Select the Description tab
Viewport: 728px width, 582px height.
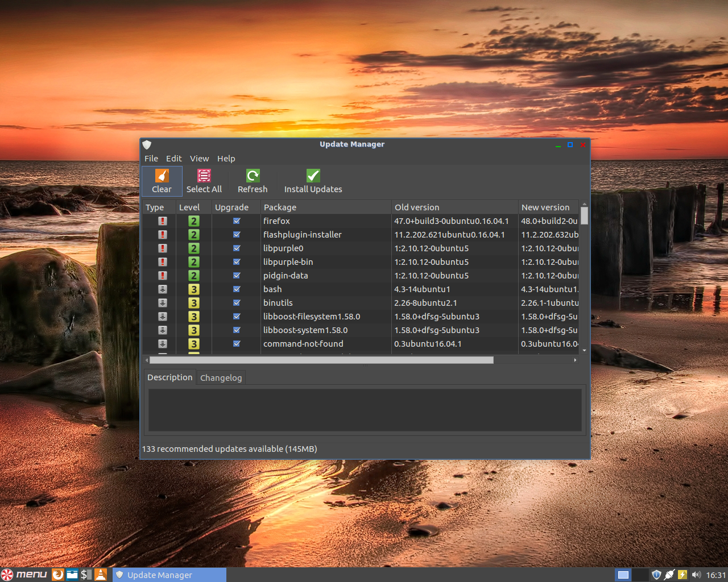point(169,377)
